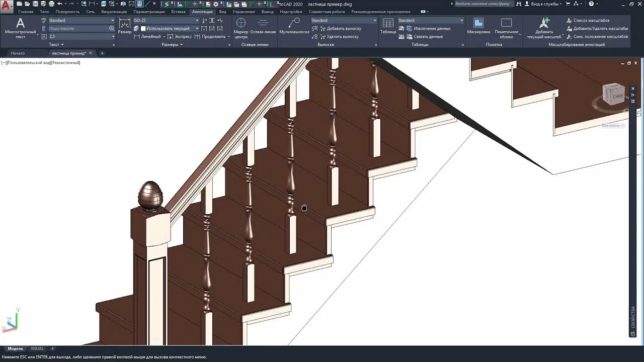The width and height of the screenshot is (644, 362).
Task: Click the Размер dimension tool
Action: pos(125,26)
